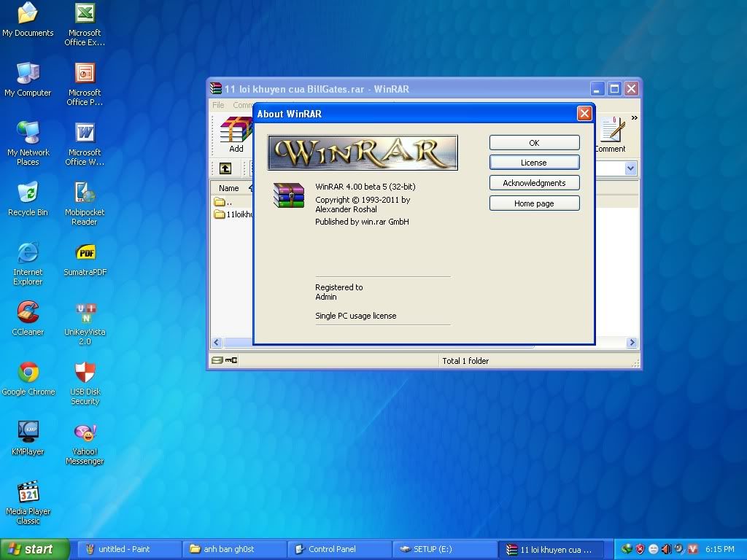Click the 'Registered to' label
The width and height of the screenshot is (747, 560).
tap(338, 287)
